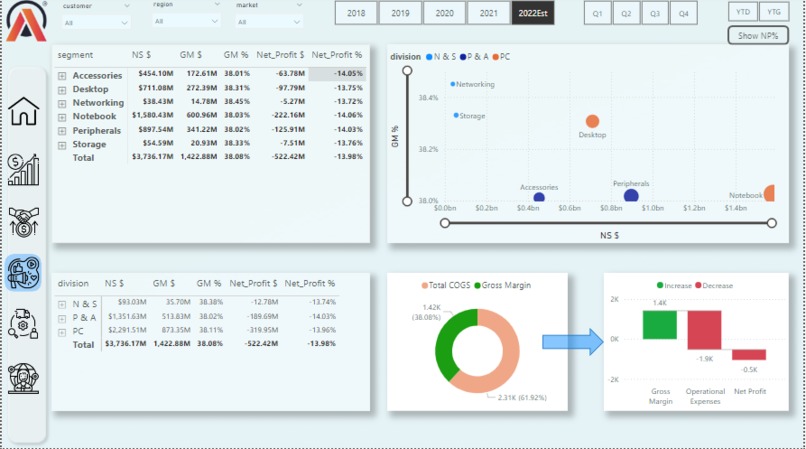
Task: Sort segment table by Net_Profit % header
Action: coord(337,55)
